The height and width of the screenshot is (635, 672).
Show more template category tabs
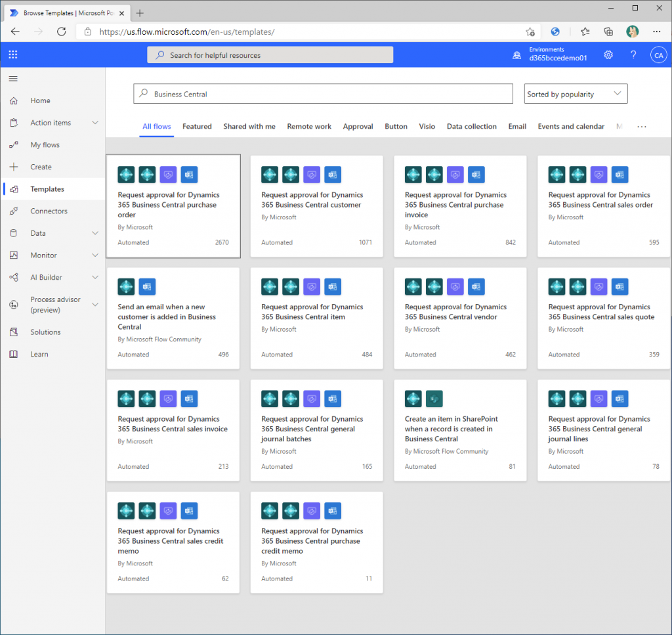click(x=642, y=127)
